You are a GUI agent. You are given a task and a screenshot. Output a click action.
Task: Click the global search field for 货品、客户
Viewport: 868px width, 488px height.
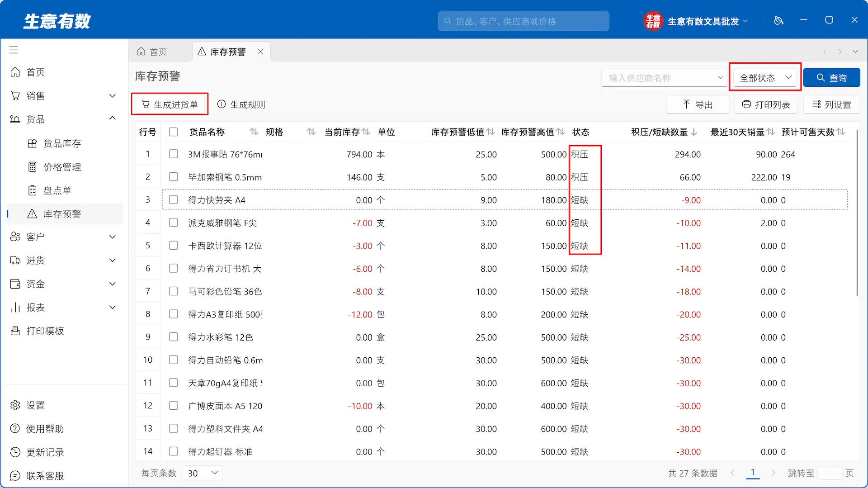point(524,21)
